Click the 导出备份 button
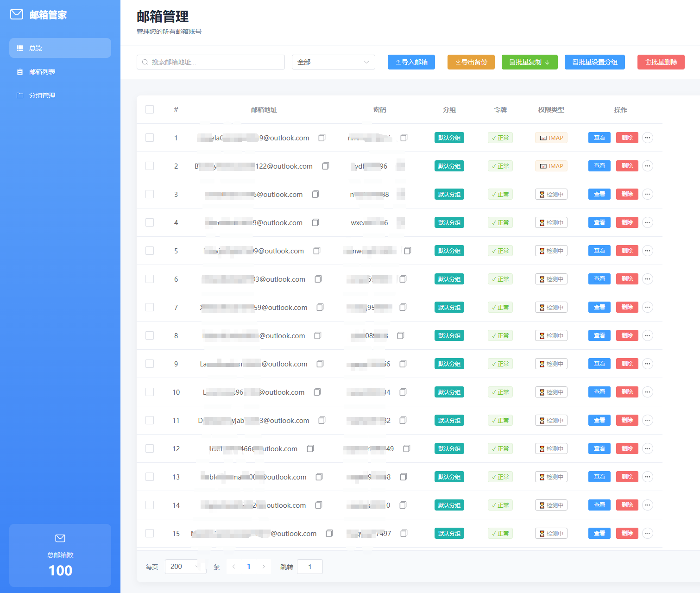This screenshot has height=593, width=700. tap(471, 62)
